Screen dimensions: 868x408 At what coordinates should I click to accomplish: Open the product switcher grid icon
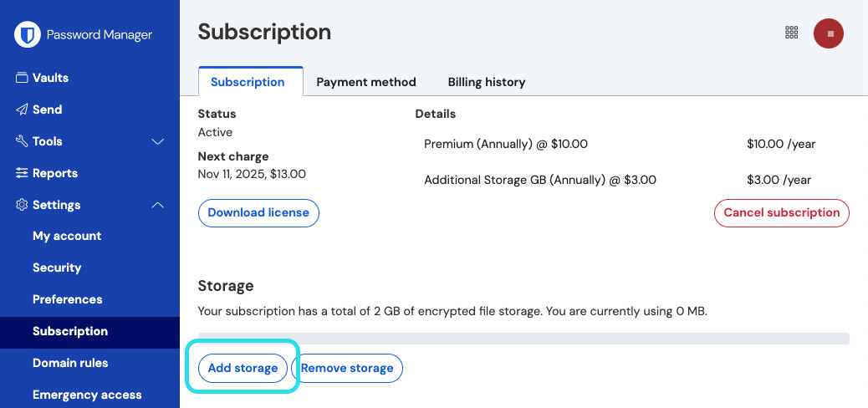792,33
